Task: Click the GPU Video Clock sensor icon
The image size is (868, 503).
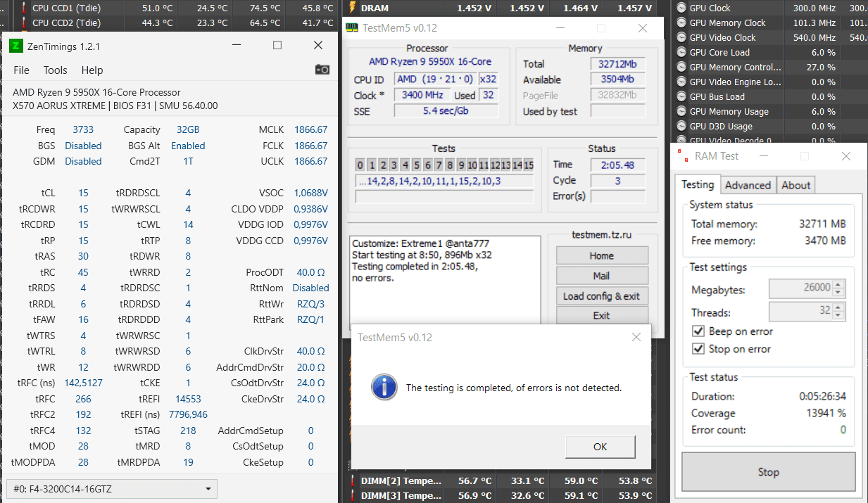Action: tap(681, 37)
